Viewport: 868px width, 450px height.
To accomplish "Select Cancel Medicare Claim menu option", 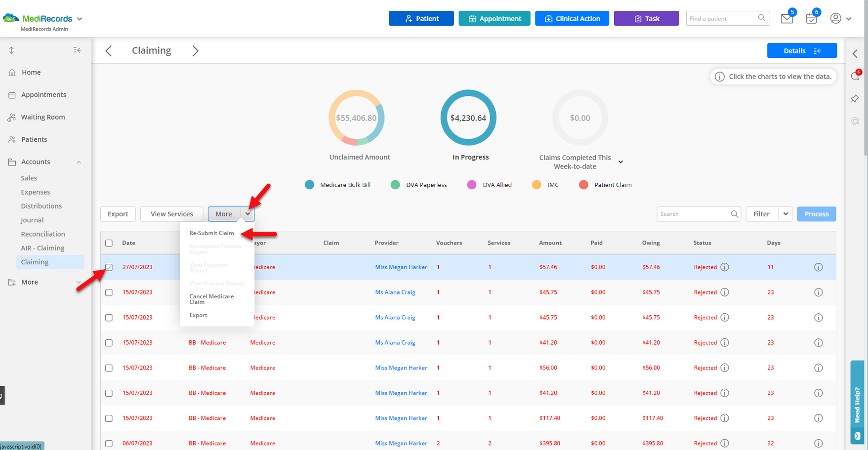I will tap(211, 299).
